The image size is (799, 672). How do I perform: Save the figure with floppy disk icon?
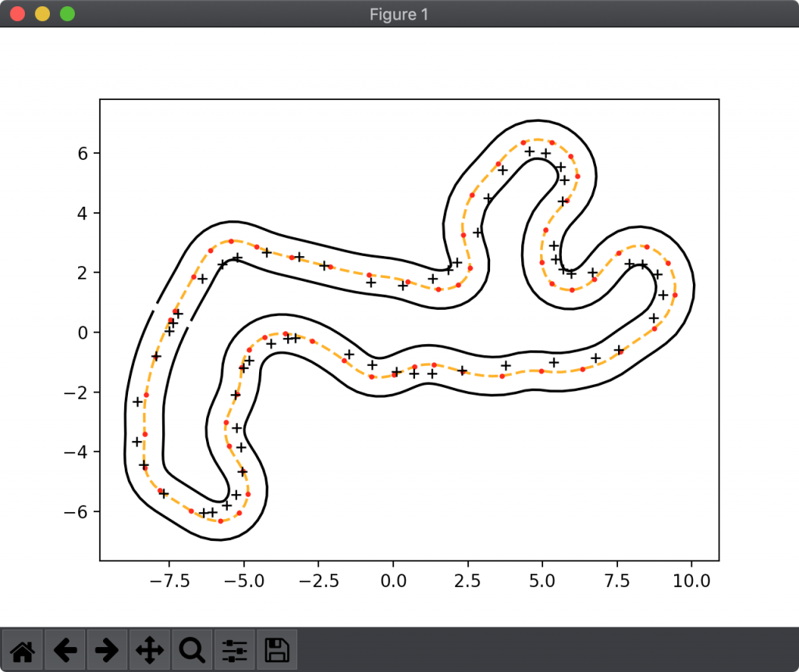[x=277, y=649]
